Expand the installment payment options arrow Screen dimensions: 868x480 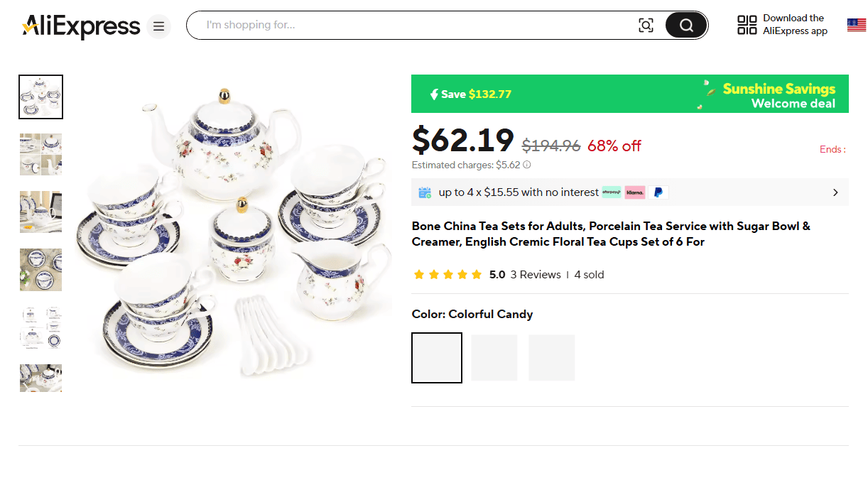tap(835, 192)
